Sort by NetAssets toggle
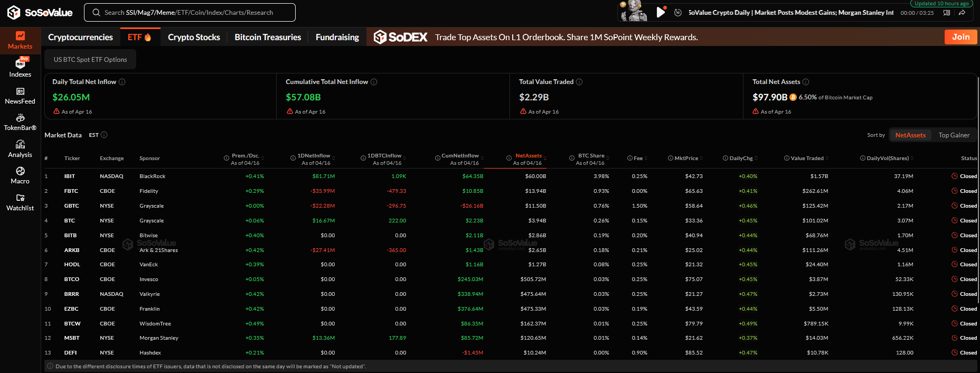Viewport: 980px width, 373px height. tap(910, 135)
